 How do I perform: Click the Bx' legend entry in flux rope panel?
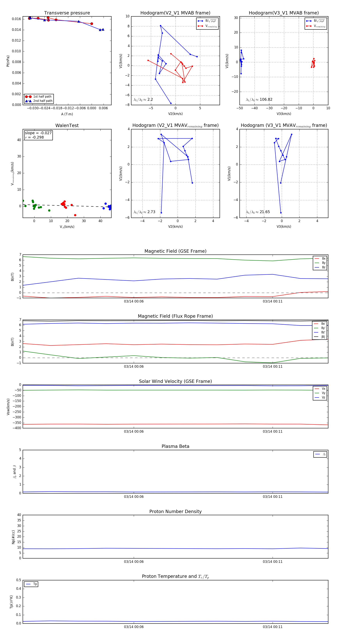click(x=320, y=324)
